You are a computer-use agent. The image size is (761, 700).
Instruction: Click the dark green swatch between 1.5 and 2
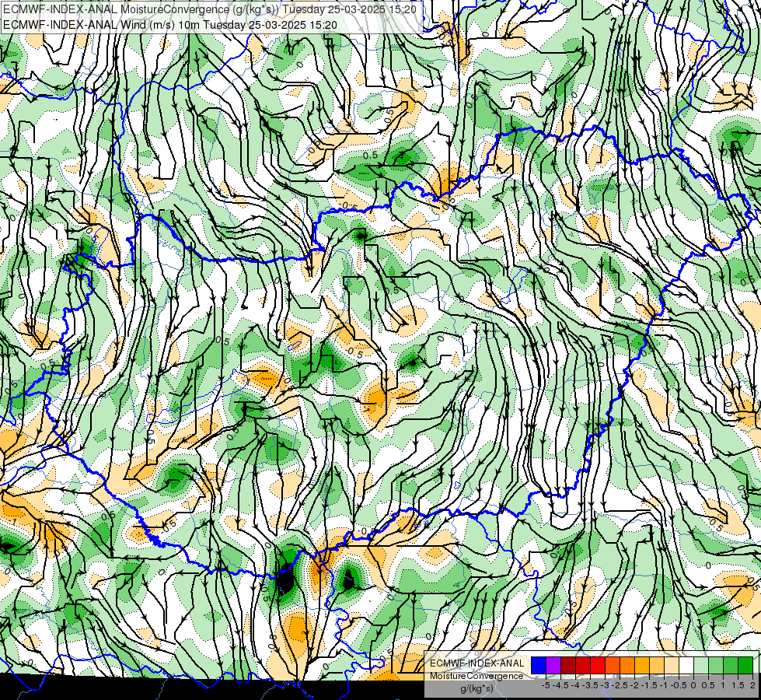(x=745, y=666)
